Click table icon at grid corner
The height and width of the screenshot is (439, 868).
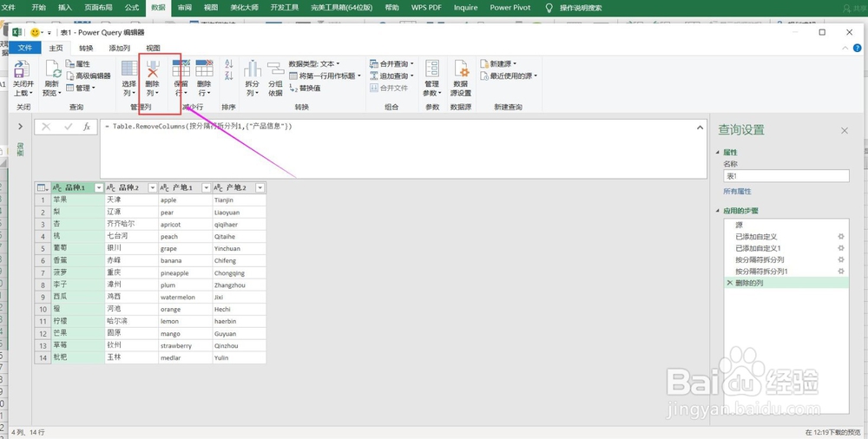pyautogui.click(x=42, y=187)
